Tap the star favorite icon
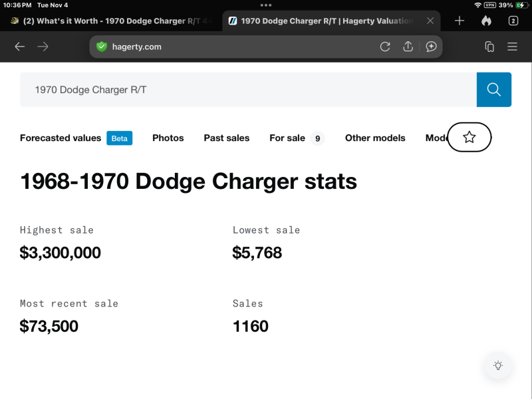Screen dimensions: 532x399 point(469,138)
